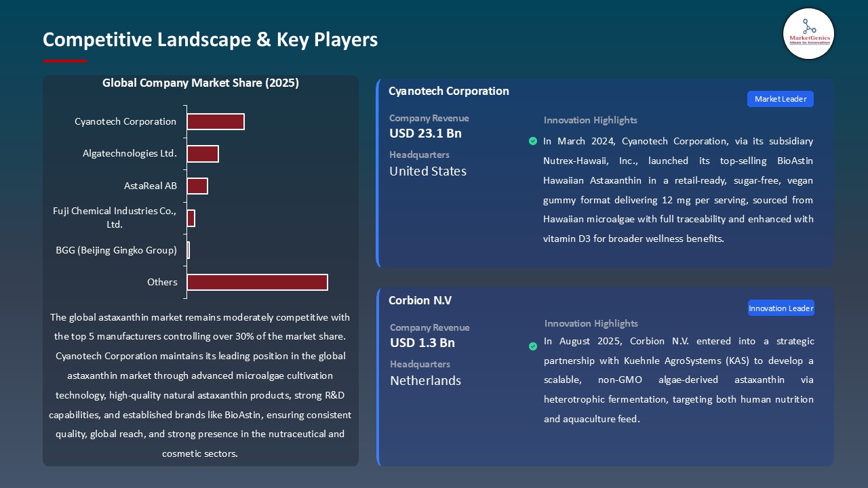The image size is (868, 488).
Task: Click the red underline beneath the slide title
Action: click(64, 59)
